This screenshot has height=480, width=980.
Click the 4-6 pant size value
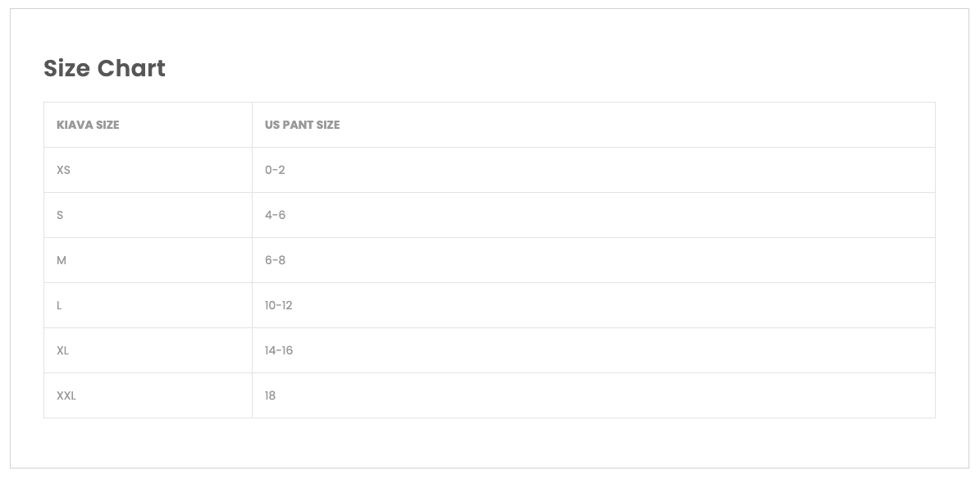point(275,215)
